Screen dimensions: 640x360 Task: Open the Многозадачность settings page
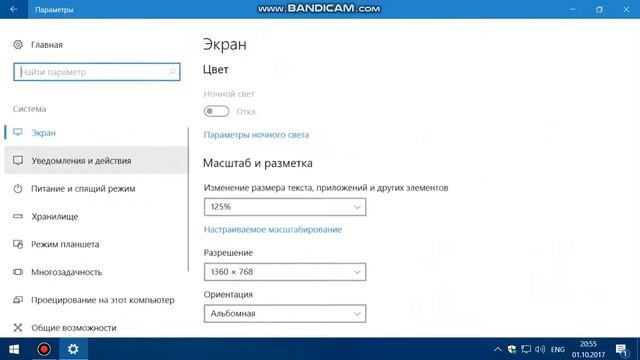[96, 272]
